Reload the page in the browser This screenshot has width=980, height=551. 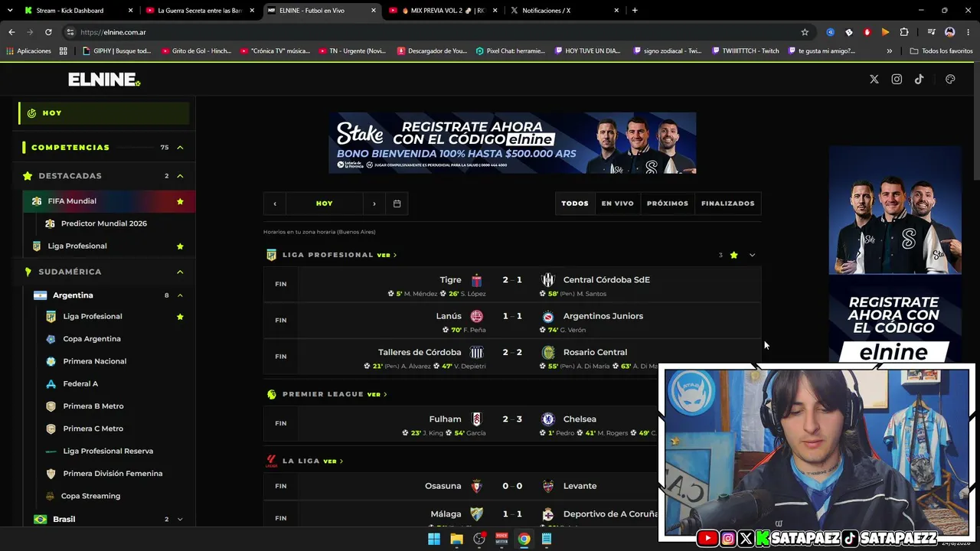tap(48, 32)
